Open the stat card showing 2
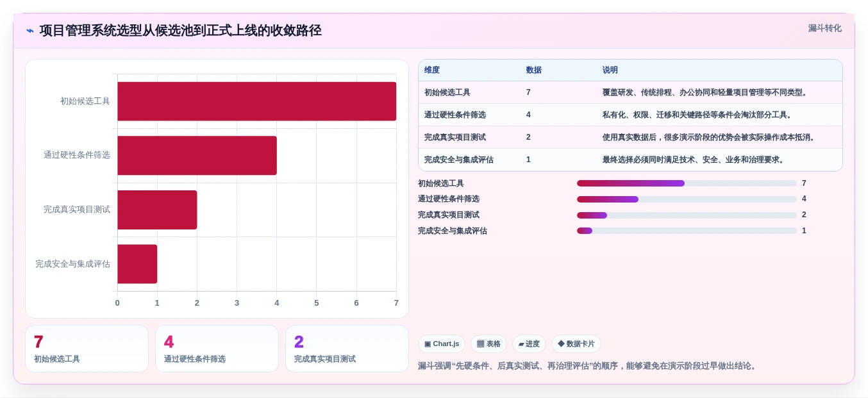Image resolution: width=868 pixels, height=398 pixels. tap(347, 349)
